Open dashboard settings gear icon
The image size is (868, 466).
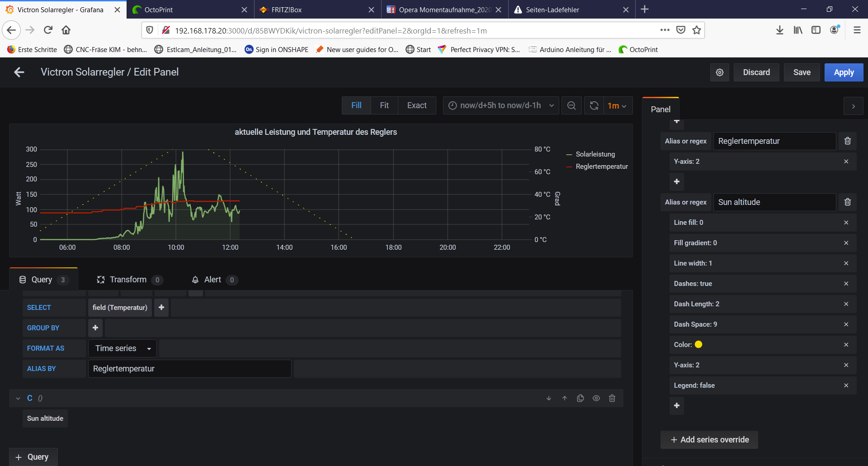[x=720, y=72]
